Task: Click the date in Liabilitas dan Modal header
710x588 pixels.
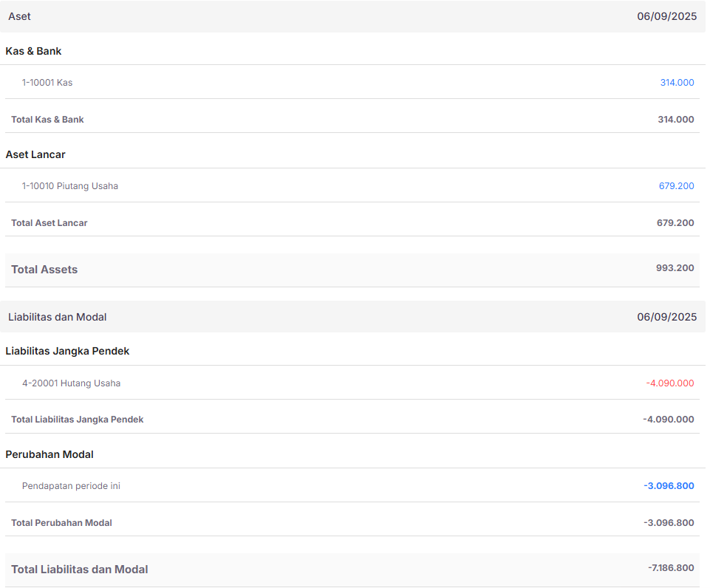Action: (x=666, y=317)
